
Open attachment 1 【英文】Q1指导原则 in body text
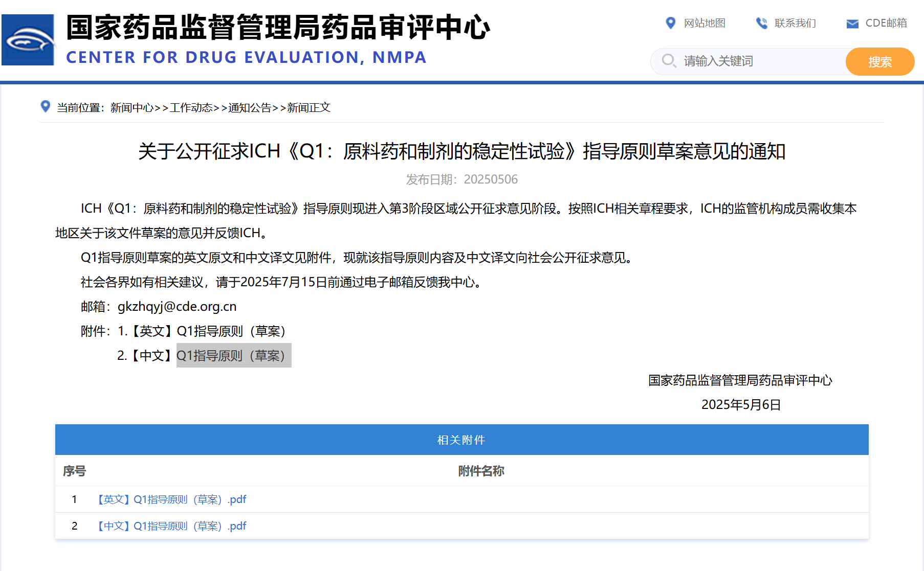point(208,331)
